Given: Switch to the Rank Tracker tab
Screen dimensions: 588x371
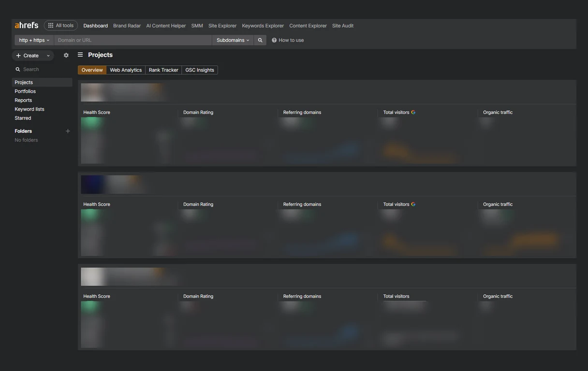Looking at the screenshot, I should (x=163, y=70).
